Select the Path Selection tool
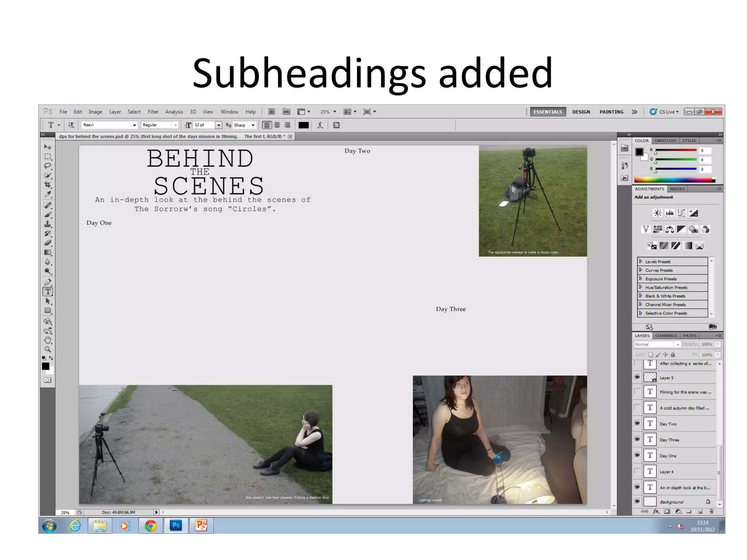747x560 pixels. click(x=48, y=301)
